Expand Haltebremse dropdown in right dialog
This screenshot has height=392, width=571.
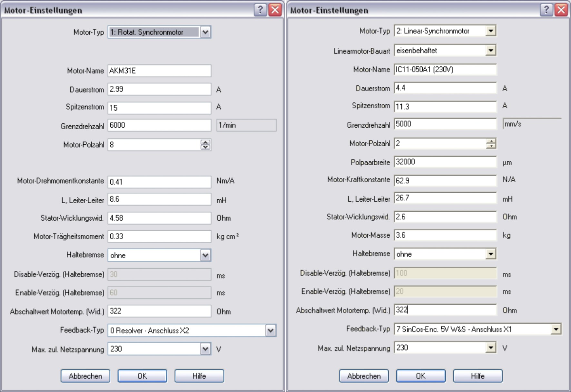coord(491,254)
